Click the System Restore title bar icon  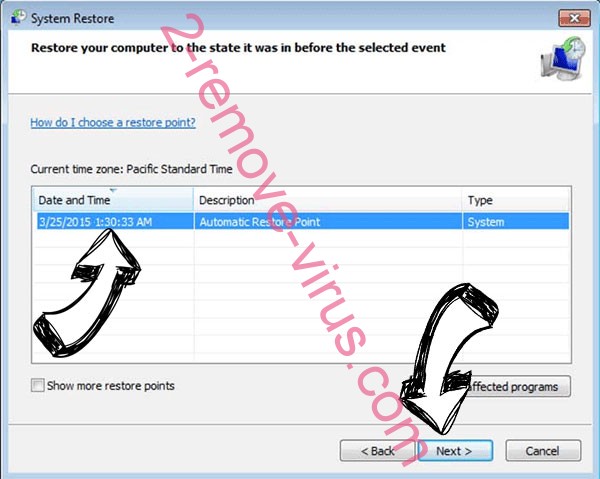[18, 18]
